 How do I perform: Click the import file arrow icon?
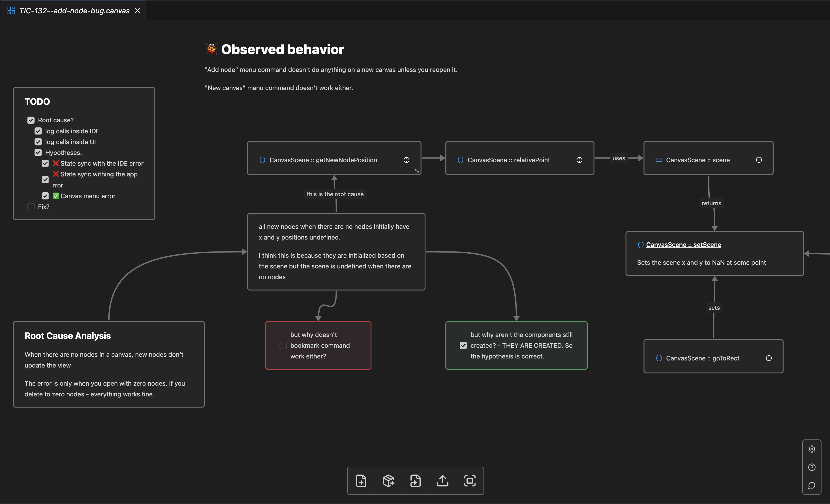pos(415,481)
